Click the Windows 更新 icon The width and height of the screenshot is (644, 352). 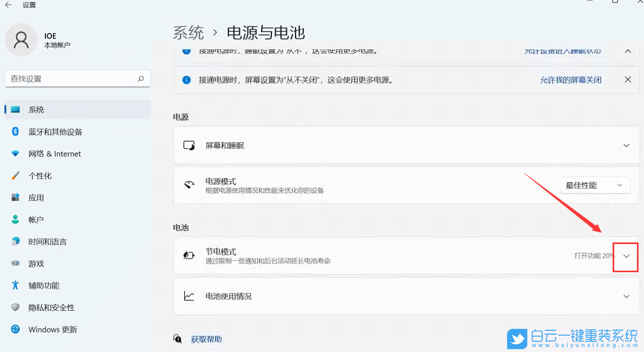(16, 329)
